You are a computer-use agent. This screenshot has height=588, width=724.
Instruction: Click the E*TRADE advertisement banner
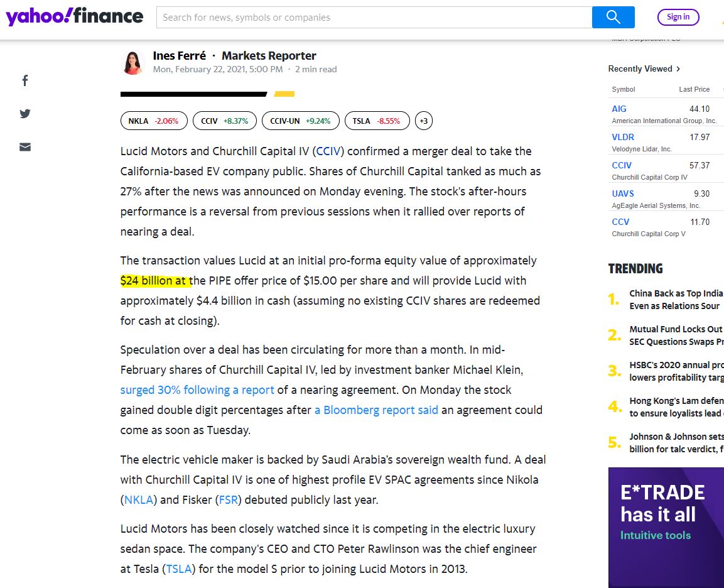pyautogui.click(x=666, y=528)
